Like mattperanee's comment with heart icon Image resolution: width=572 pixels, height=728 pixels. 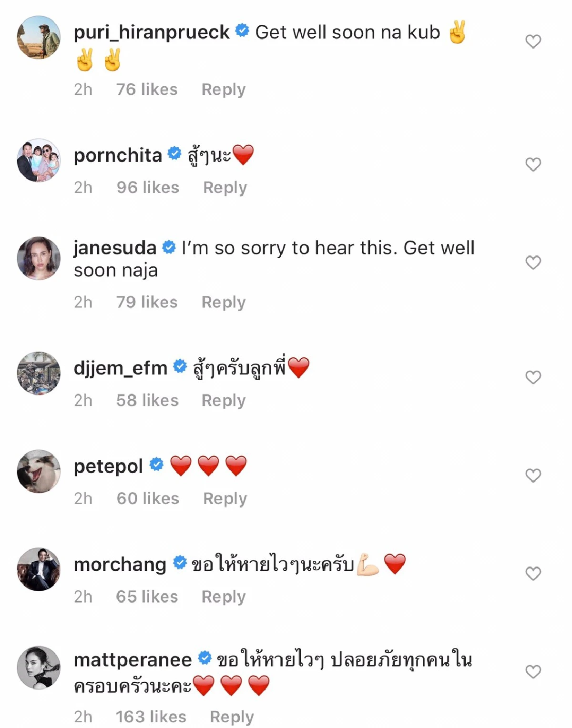tap(533, 672)
